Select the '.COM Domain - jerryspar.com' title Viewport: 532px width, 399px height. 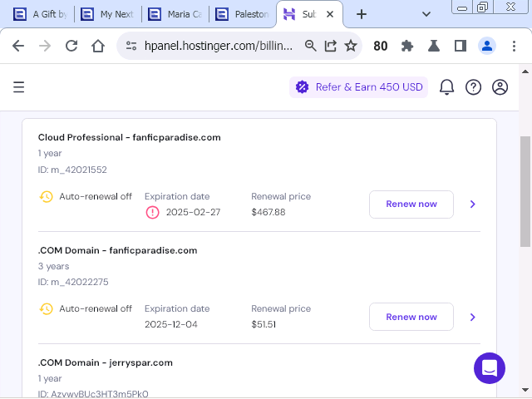pyautogui.click(x=106, y=362)
